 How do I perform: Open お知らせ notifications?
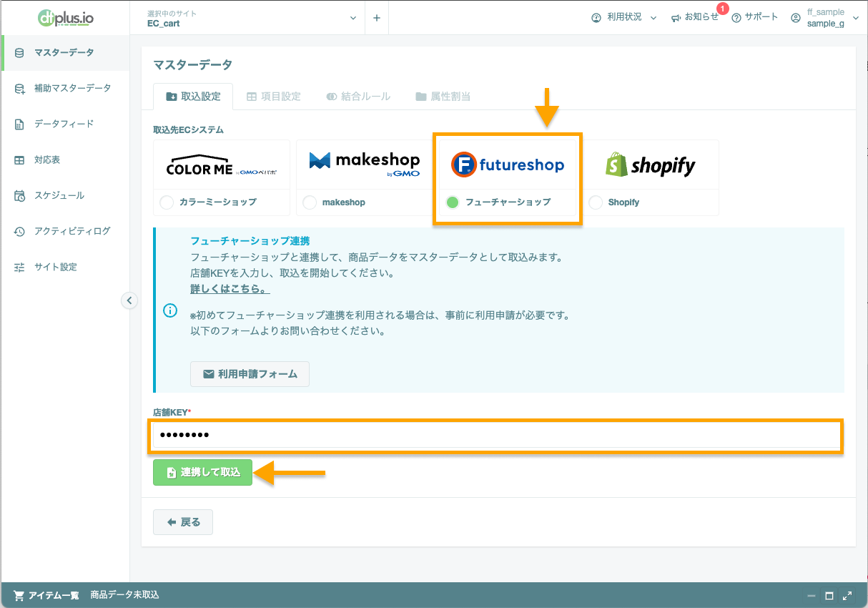[695, 17]
